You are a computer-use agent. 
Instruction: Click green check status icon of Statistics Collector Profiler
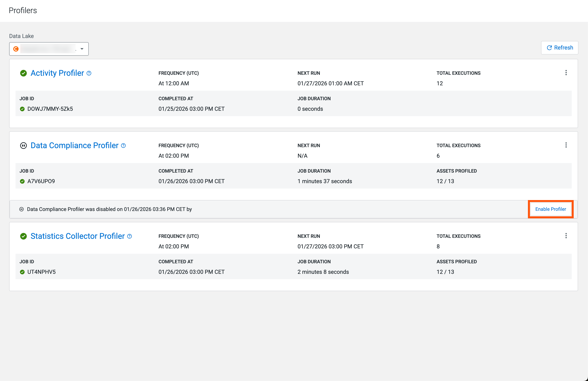click(23, 236)
